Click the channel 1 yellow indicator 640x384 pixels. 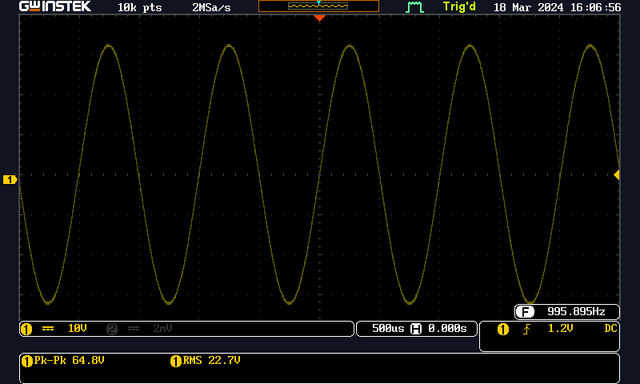click(27, 329)
